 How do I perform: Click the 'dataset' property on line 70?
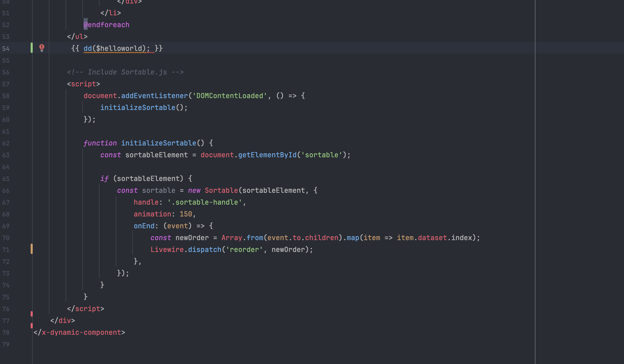coord(432,238)
